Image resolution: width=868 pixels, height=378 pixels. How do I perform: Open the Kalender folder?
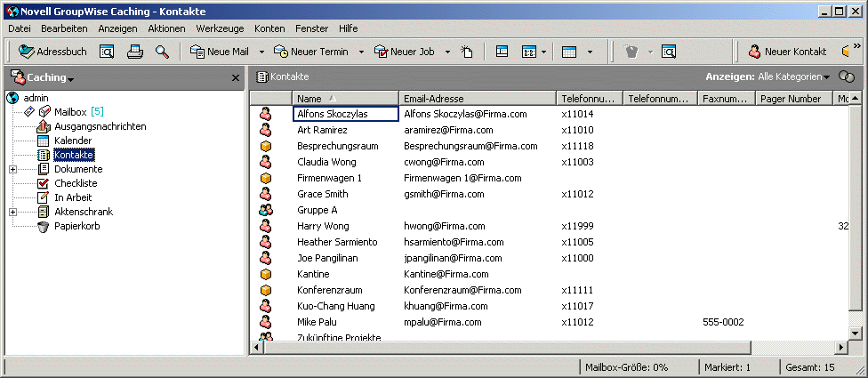point(73,141)
